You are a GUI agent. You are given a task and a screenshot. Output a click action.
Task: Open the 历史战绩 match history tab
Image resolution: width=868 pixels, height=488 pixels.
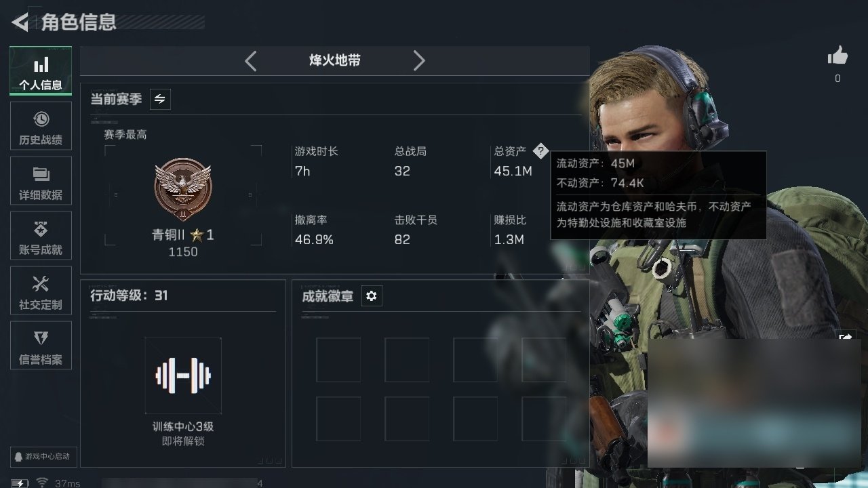tap(41, 126)
